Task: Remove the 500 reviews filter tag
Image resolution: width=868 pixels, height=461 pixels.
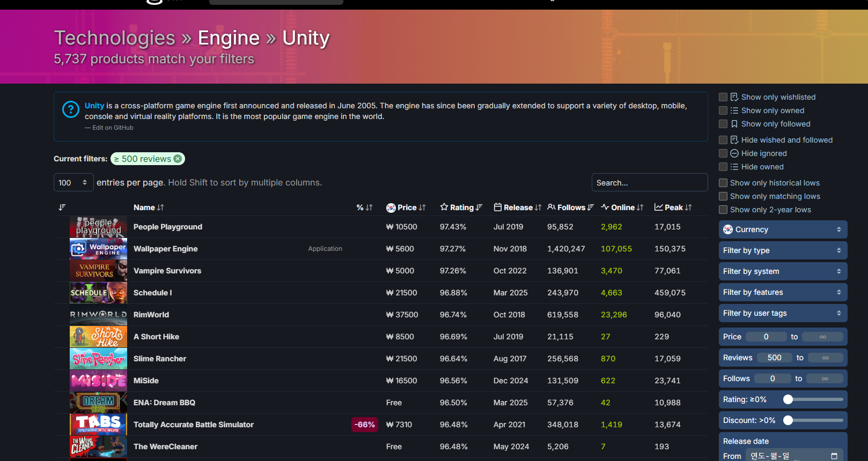Action: pyautogui.click(x=178, y=159)
